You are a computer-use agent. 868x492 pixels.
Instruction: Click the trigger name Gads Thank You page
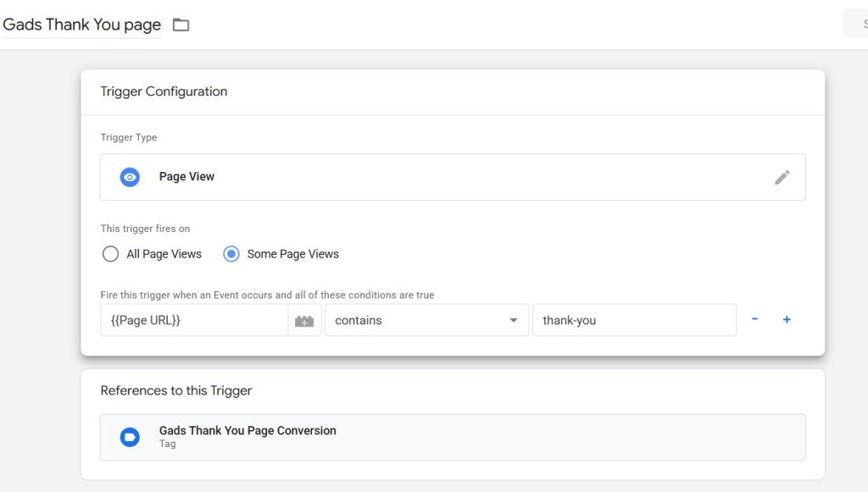tap(81, 25)
